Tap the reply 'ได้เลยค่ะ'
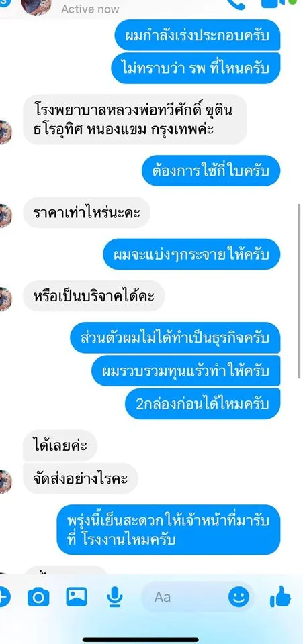This screenshot has width=303, height=644. tap(60, 445)
